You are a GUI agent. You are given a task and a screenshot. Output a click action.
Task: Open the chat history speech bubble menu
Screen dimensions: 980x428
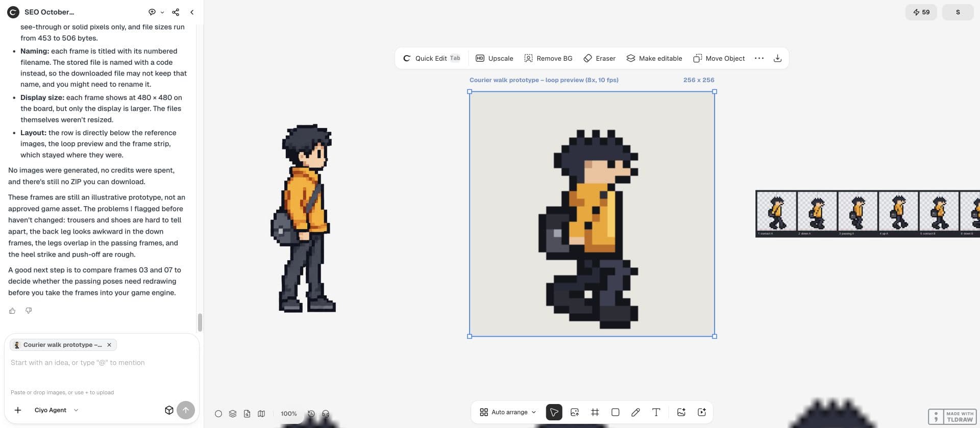click(x=156, y=12)
